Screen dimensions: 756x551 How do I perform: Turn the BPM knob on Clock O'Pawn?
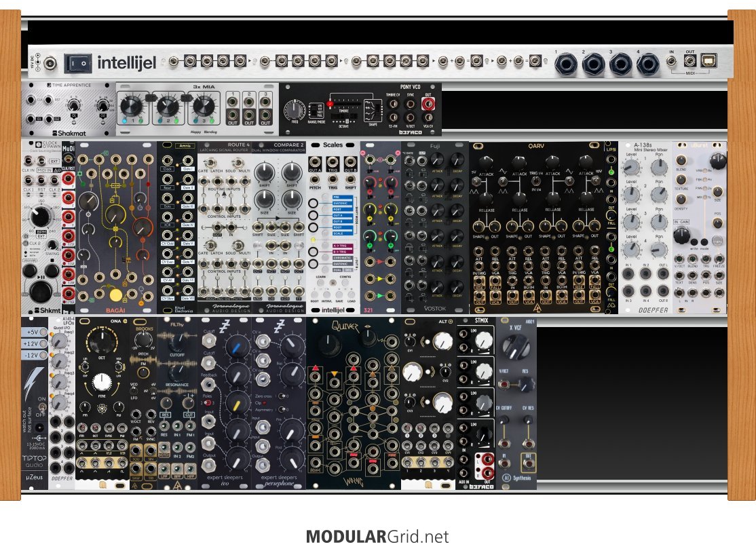coord(41,216)
